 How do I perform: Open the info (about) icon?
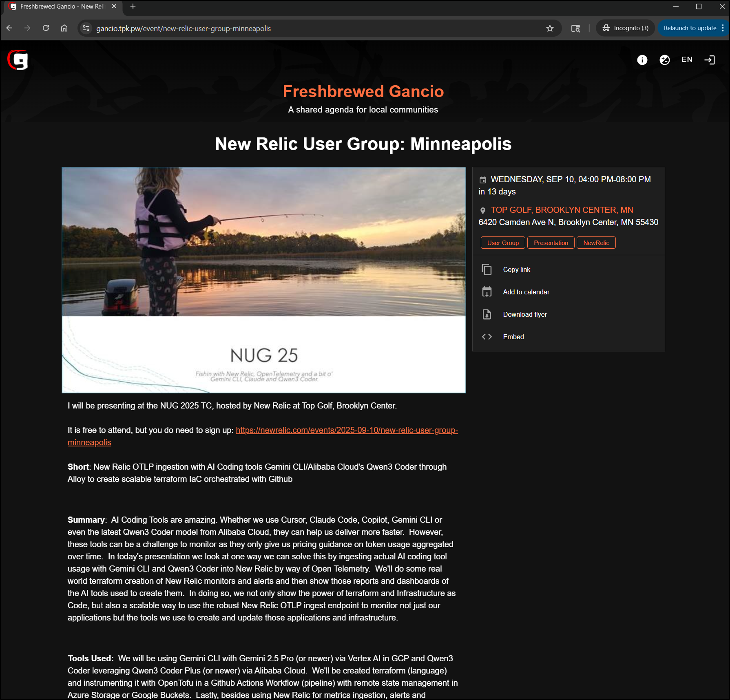(x=642, y=60)
